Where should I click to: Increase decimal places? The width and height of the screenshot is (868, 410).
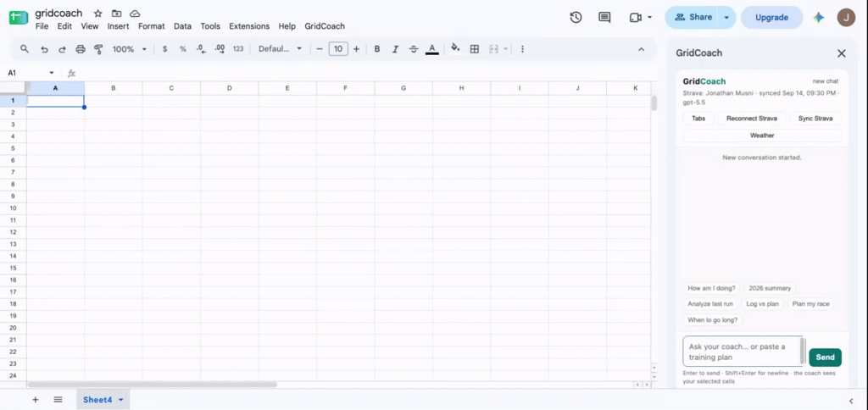point(220,49)
